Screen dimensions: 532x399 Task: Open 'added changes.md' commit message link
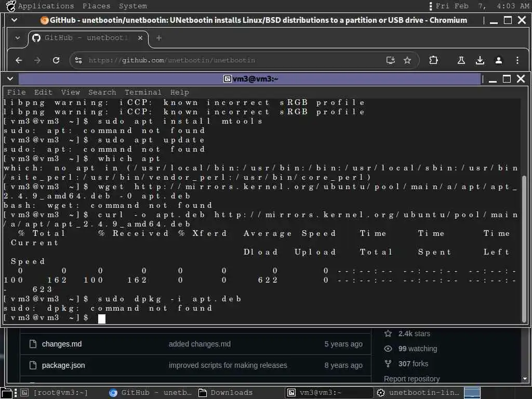point(199,344)
